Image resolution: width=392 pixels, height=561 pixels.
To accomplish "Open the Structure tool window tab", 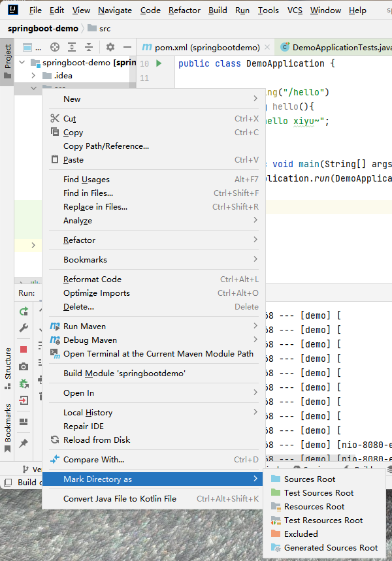I will click(x=7, y=368).
